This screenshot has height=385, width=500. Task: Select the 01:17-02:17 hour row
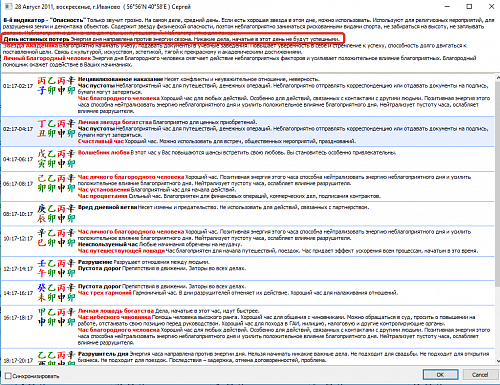(248, 95)
